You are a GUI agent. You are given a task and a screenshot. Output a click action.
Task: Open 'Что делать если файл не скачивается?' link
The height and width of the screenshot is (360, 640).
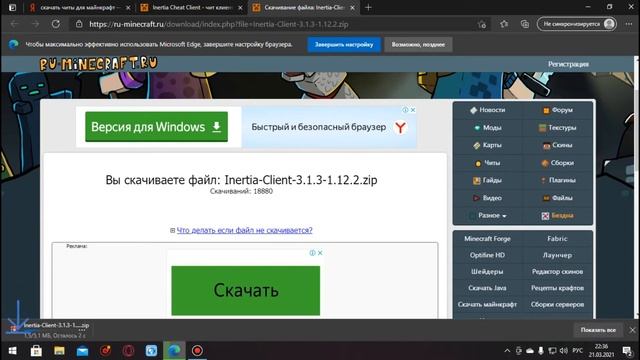point(244,230)
